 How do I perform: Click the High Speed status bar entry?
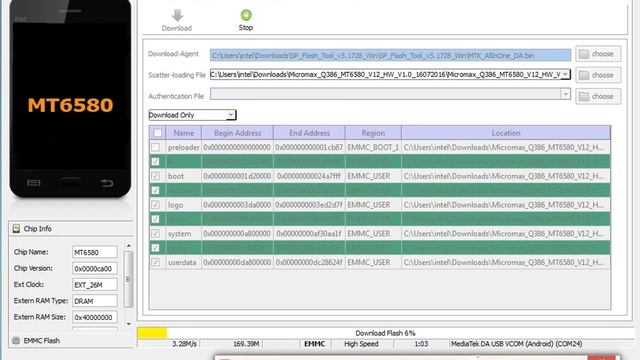point(361,344)
